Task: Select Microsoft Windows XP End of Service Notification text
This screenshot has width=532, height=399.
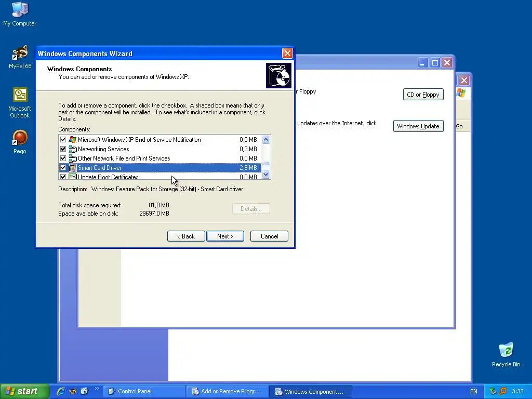Action: pyautogui.click(x=139, y=139)
